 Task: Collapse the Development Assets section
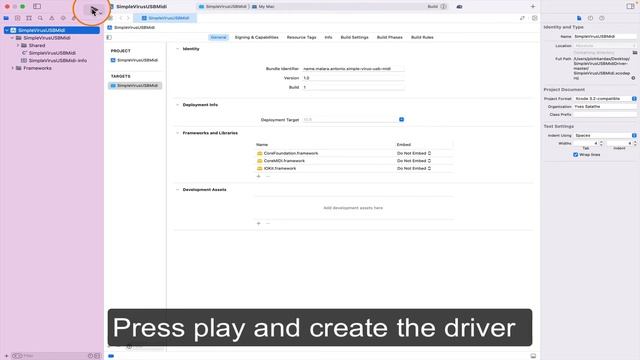[x=177, y=190]
